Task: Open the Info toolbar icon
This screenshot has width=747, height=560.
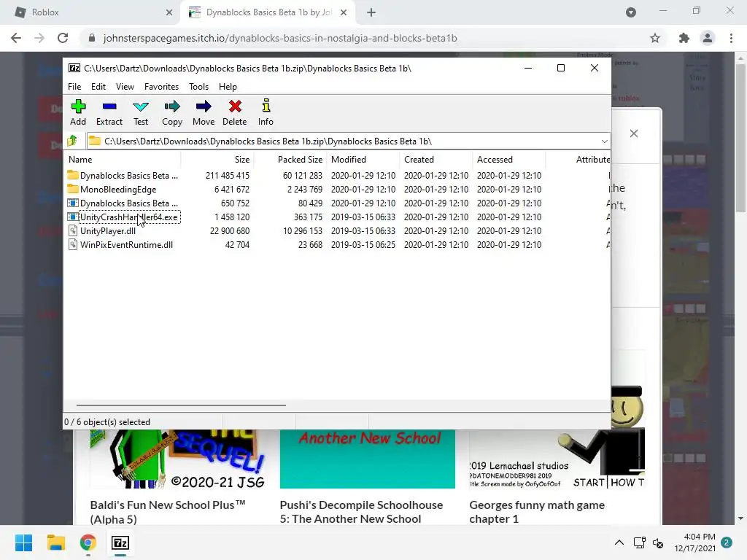Action: click(x=266, y=112)
